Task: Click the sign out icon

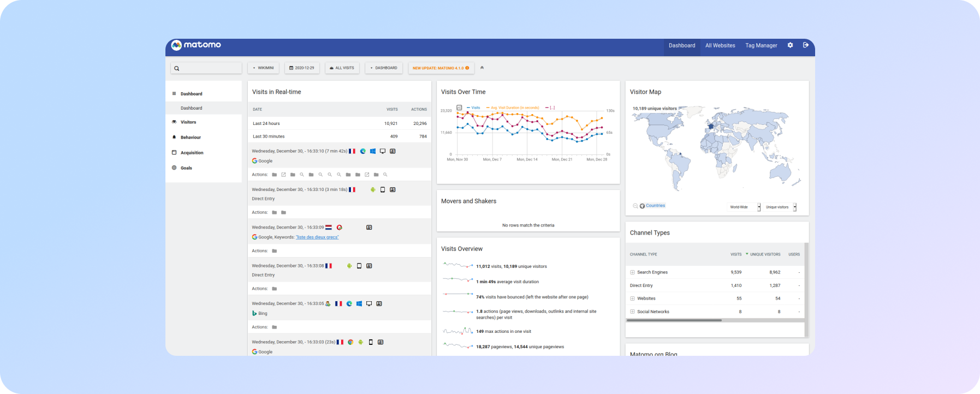Action: tap(805, 45)
